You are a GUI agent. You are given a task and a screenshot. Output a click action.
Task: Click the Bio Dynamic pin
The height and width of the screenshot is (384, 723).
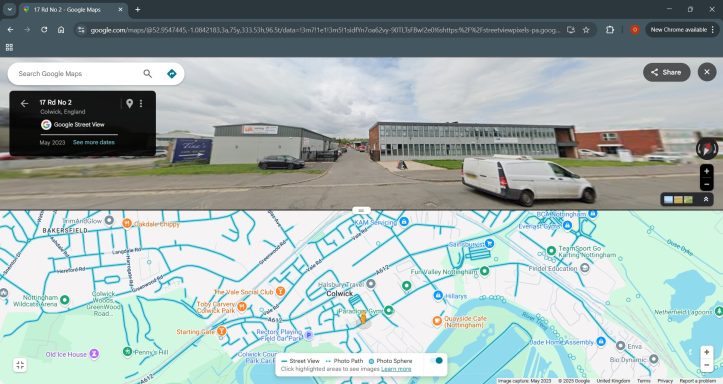(x=653, y=359)
